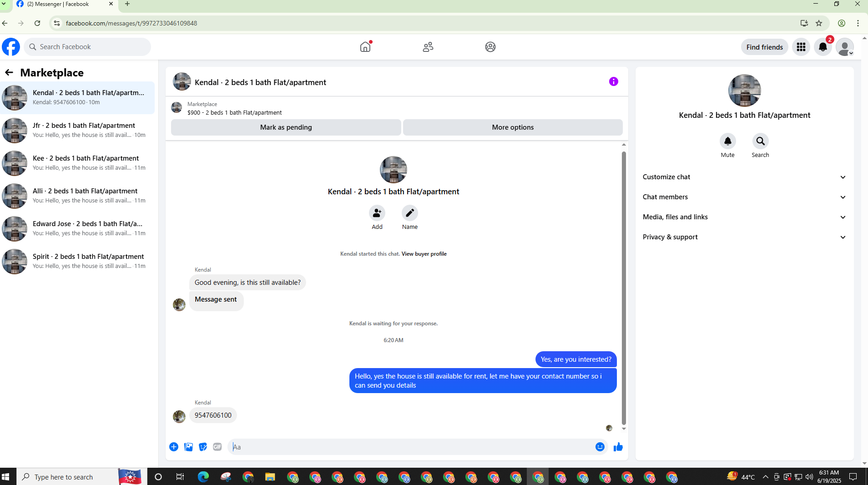Viewport: 868px width, 485px height.
Task: Open the Groups icon in top navigation
Action: click(x=490, y=47)
